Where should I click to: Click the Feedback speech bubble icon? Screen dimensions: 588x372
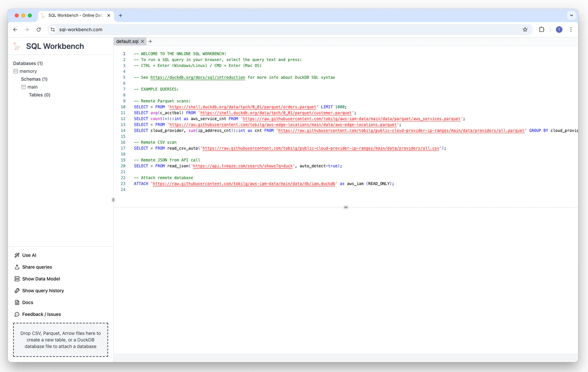[17, 314]
